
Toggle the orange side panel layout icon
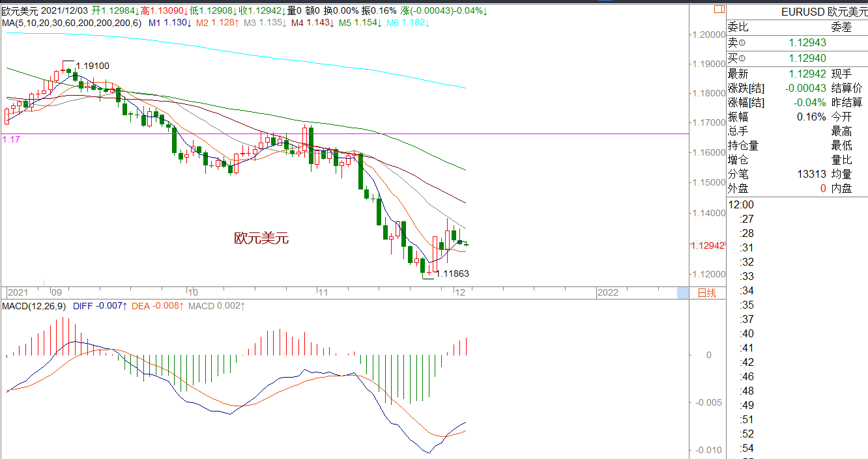click(719, 10)
